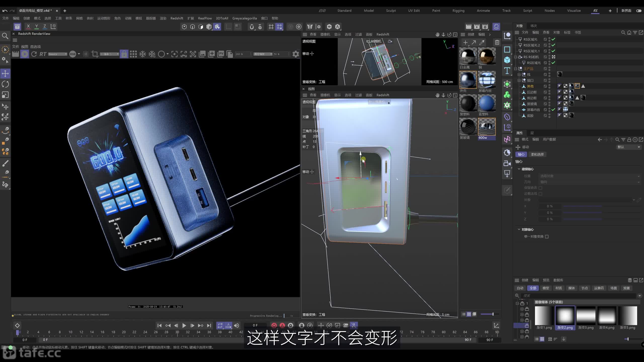Expand the 线 object in tree
The height and width of the screenshot is (362, 644).
[x=519, y=74]
